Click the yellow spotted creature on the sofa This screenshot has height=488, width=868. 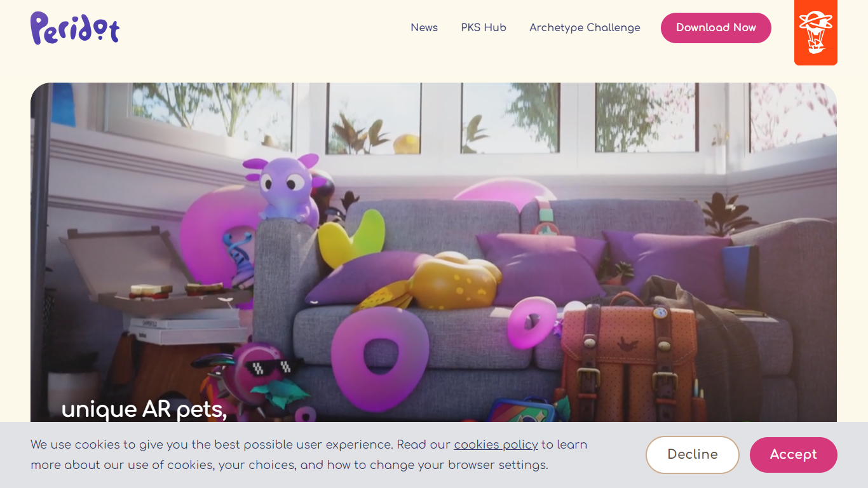[438, 281]
